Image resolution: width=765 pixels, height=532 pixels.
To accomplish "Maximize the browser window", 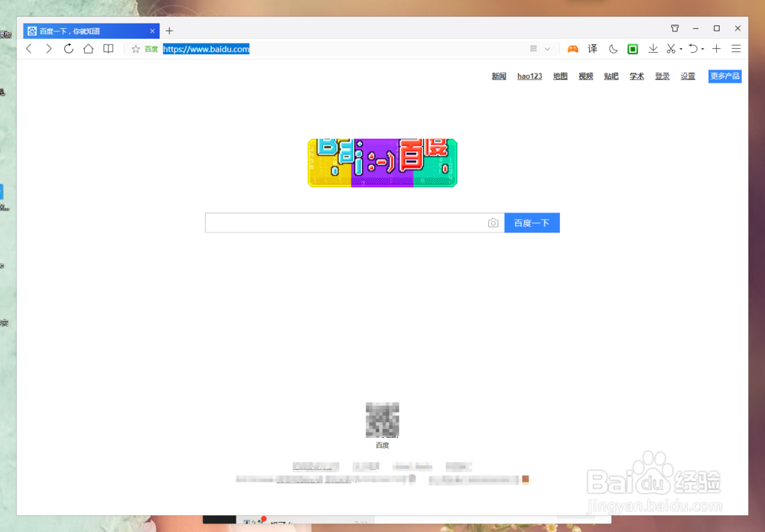I will pos(717,28).
